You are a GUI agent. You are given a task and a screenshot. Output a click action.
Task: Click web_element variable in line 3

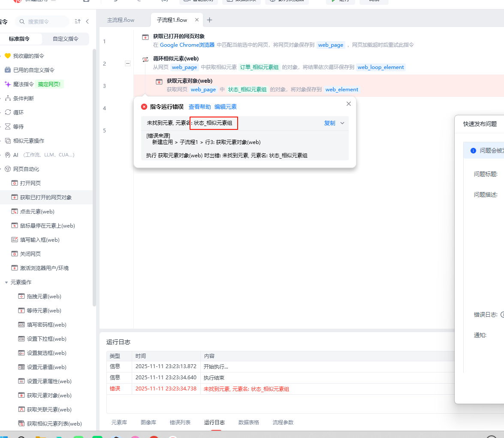click(x=342, y=90)
